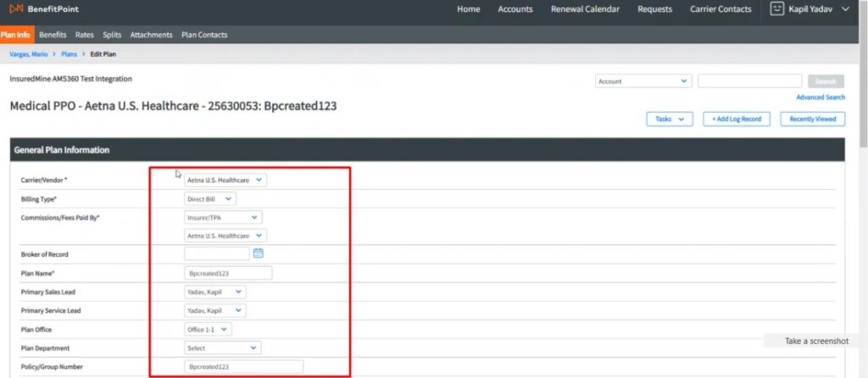Open the Plan Department Select dropdown
The width and height of the screenshot is (868, 378).
(x=223, y=347)
